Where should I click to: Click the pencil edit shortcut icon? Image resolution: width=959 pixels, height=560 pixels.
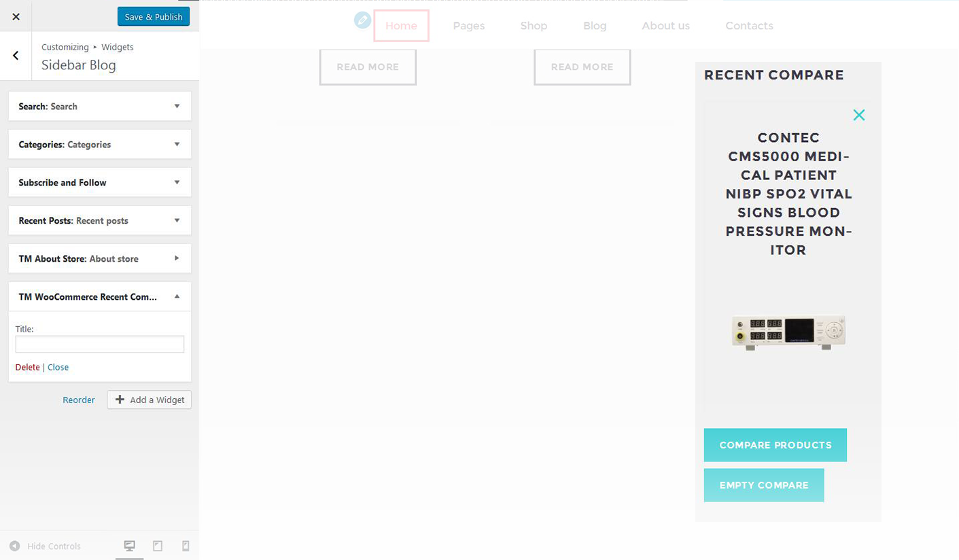pos(362,20)
